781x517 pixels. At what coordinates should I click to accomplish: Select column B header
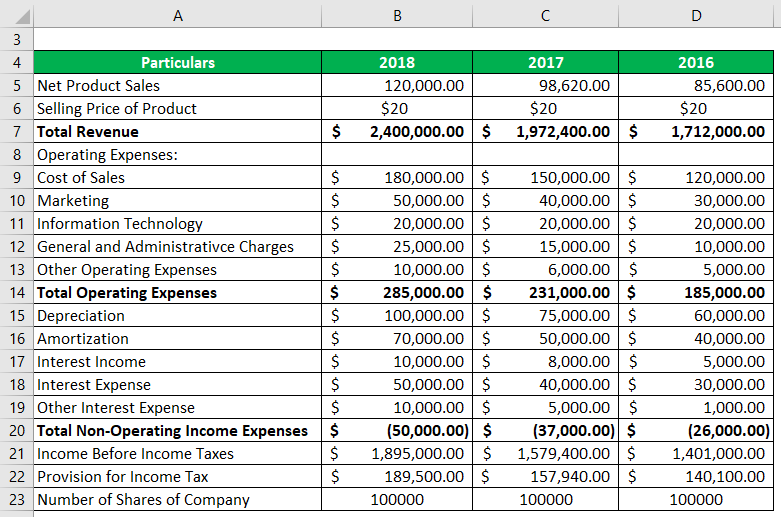(397, 15)
